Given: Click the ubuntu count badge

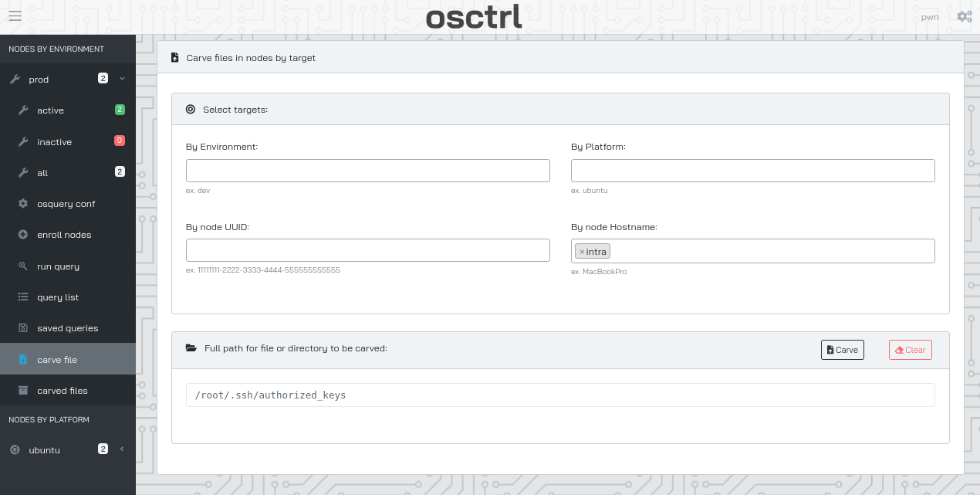Looking at the screenshot, I should coord(103,449).
